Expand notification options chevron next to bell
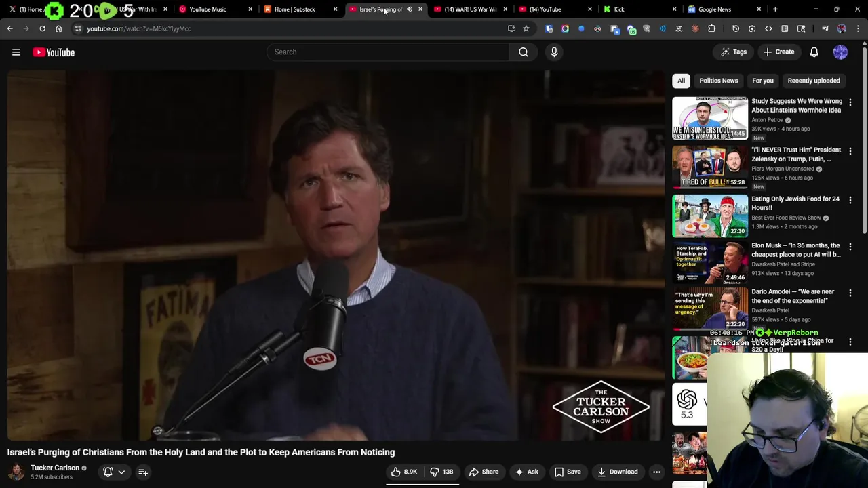This screenshot has height=488, width=868. pyautogui.click(x=121, y=472)
